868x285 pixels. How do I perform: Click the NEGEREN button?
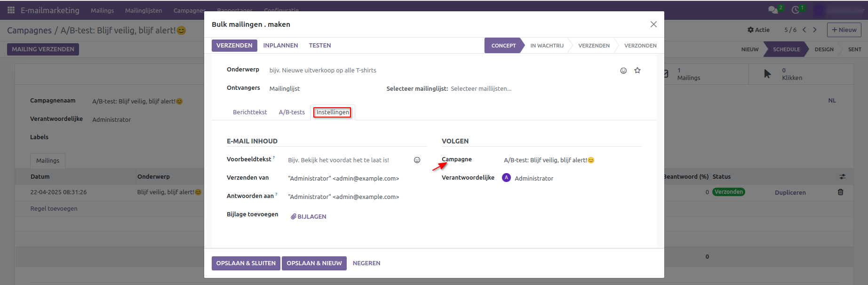point(366,263)
